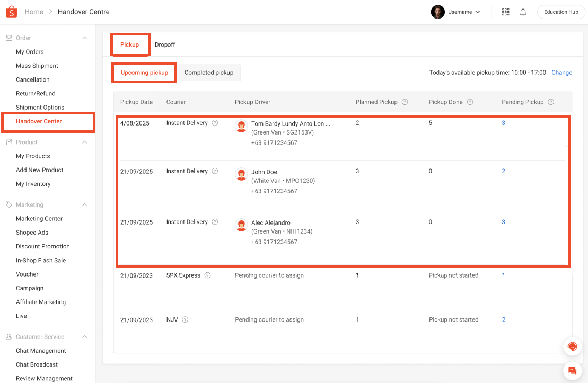Go to Home breadcrumb
The width and height of the screenshot is (588, 383).
34,12
